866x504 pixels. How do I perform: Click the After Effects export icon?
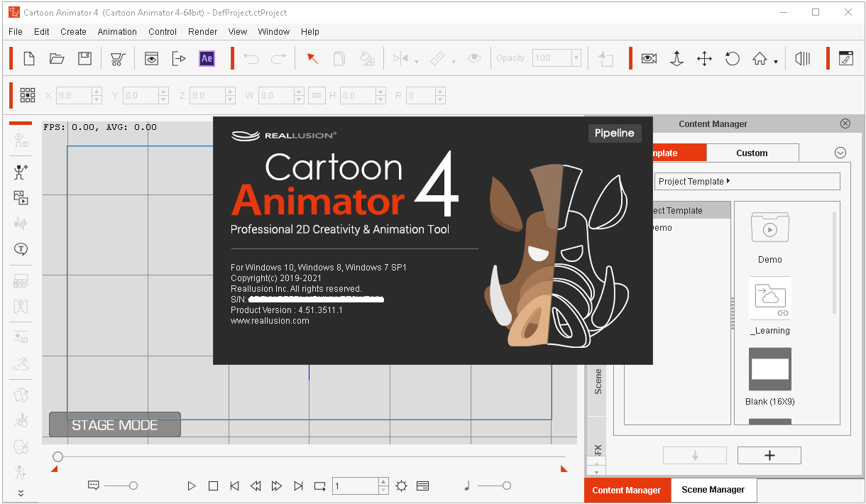[x=207, y=59]
